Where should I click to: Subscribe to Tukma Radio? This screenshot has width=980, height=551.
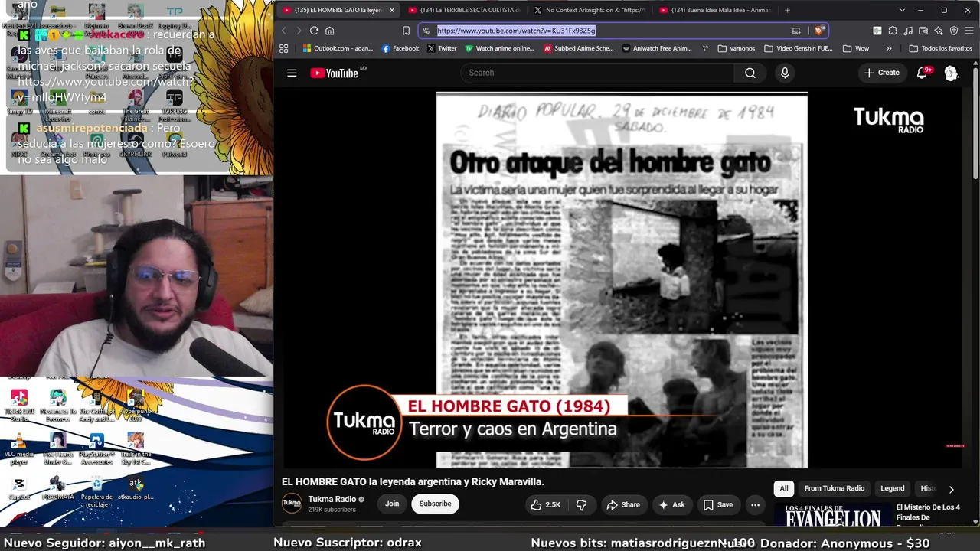coord(435,504)
